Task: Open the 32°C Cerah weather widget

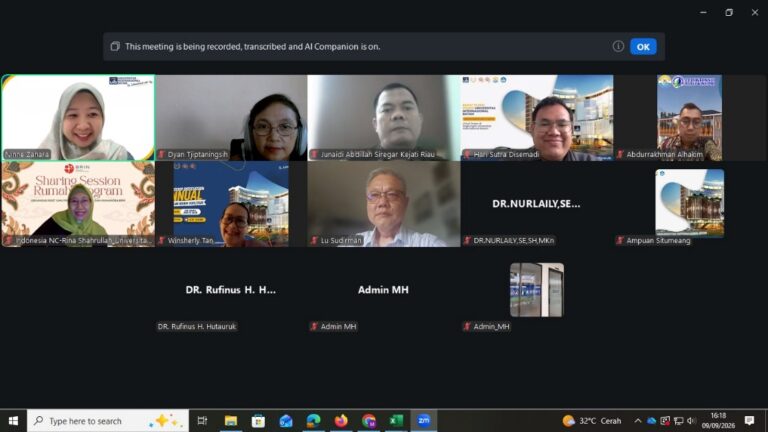Action: (592, 421)
